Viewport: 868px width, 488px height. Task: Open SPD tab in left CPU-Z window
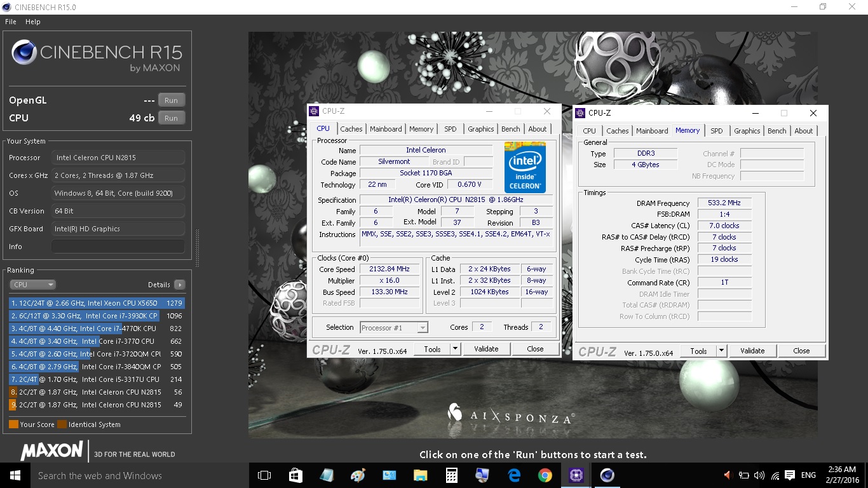(x=451, y=129)
